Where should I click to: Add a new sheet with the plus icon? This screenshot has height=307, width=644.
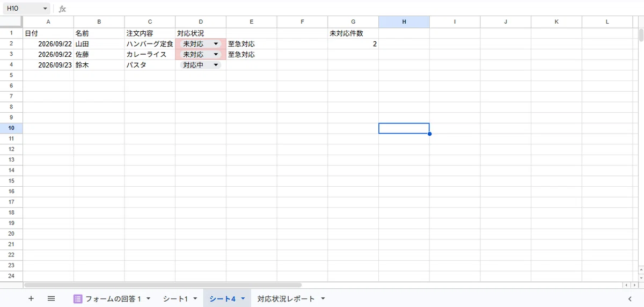pyautogui.click(x=31, y=298)
